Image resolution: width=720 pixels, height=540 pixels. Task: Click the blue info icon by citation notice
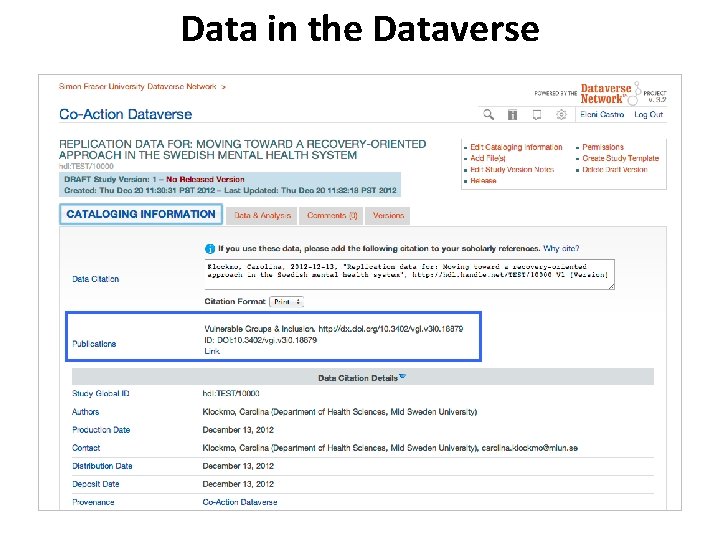tap(210, 249)
